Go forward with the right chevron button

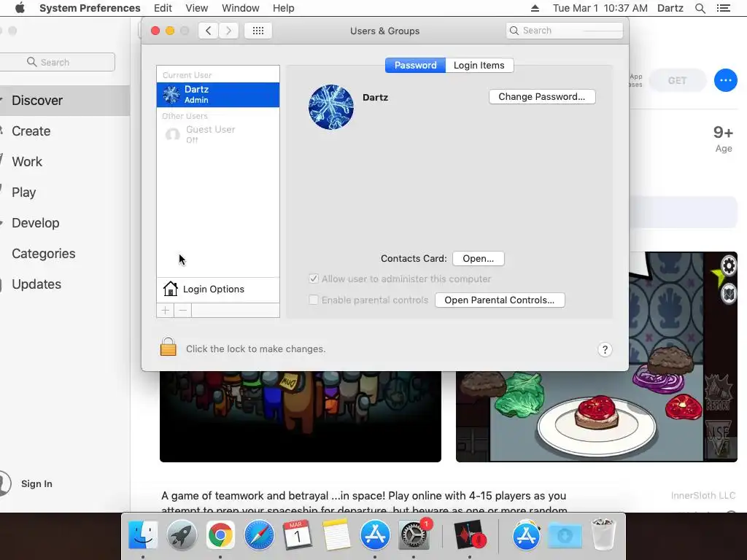[x=228, y=31]
